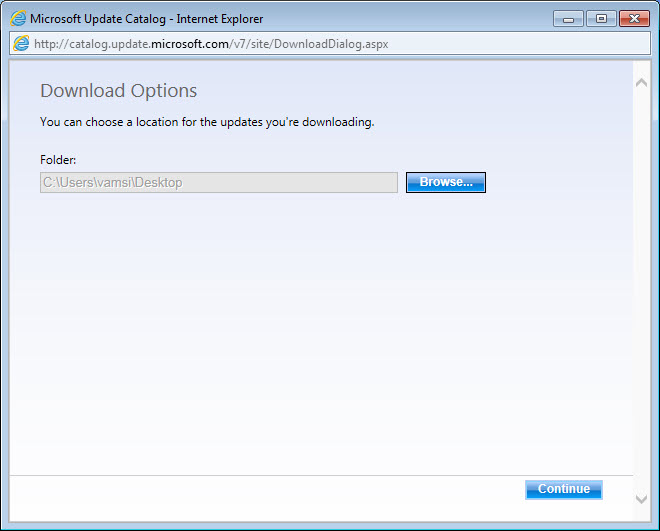Click the Internet Explorer icon in title bar
660x531 pixels.
(18, 19)
